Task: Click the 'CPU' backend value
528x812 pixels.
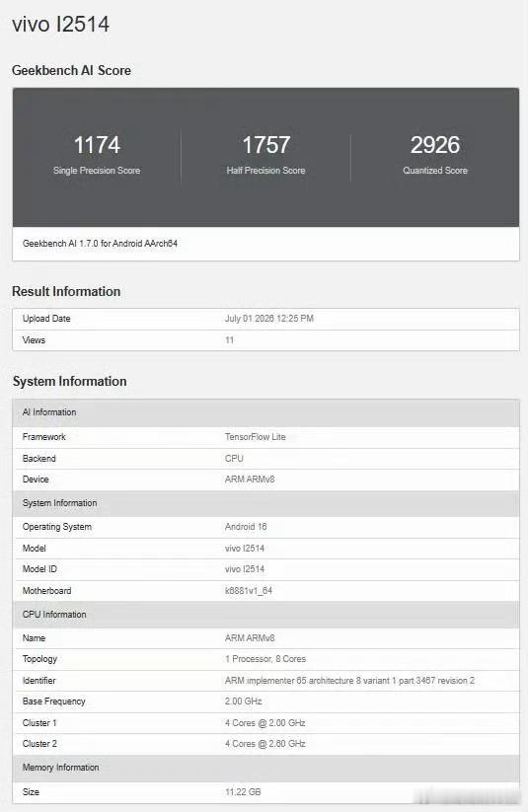Action: [x=234, y=459]
